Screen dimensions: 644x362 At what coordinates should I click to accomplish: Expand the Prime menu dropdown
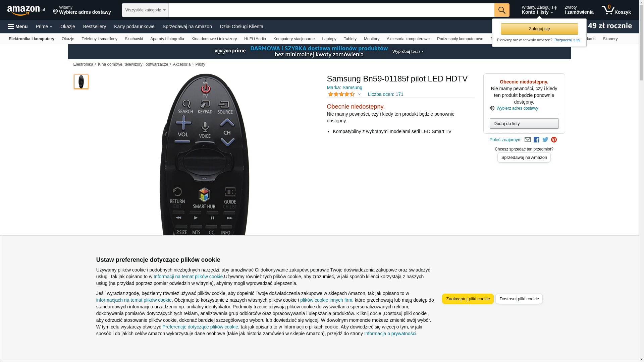(x=44, y=26)
